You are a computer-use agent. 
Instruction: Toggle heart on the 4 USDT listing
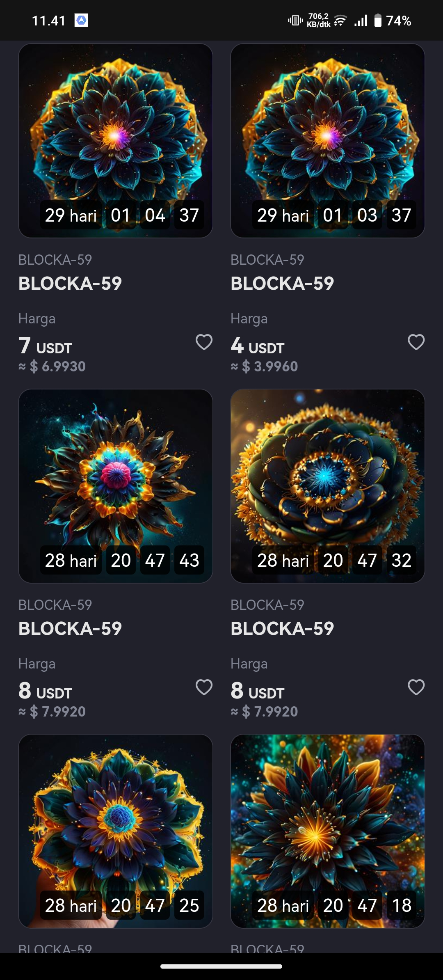pos(416,342)
